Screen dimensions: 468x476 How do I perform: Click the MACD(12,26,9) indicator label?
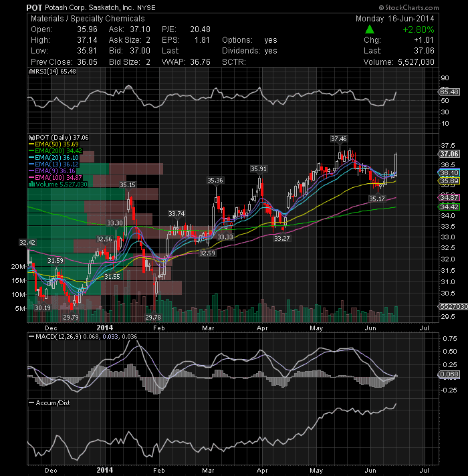[x=58, y=337]
